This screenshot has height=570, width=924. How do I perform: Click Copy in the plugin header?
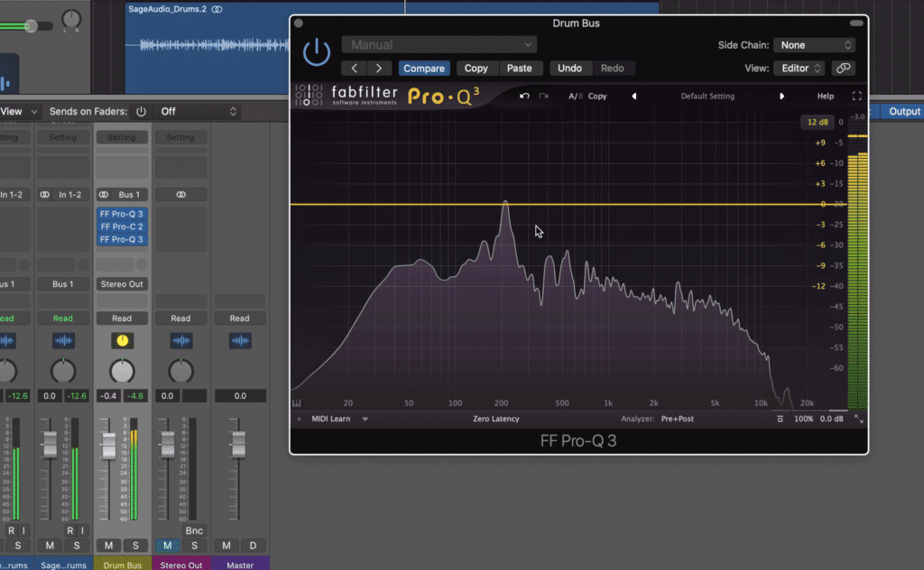tap(476, 69)
